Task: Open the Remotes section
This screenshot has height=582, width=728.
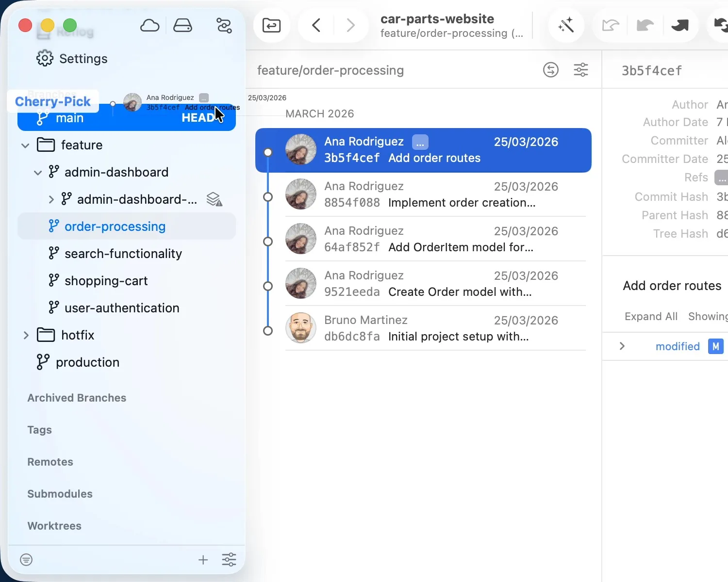Action: pos(50,462)
